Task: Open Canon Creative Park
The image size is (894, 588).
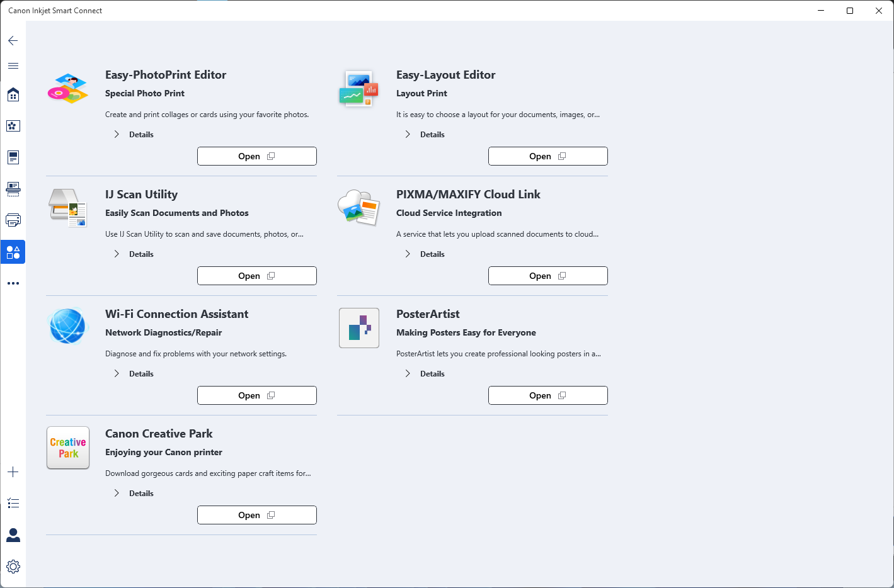Action: pos(257,515)
